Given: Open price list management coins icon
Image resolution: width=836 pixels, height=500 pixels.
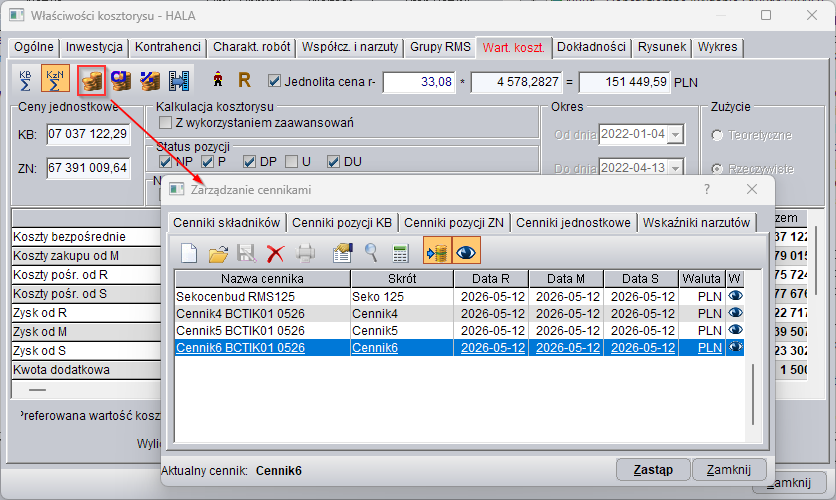Looking at the screenshot, I should (x=91, y=81).
